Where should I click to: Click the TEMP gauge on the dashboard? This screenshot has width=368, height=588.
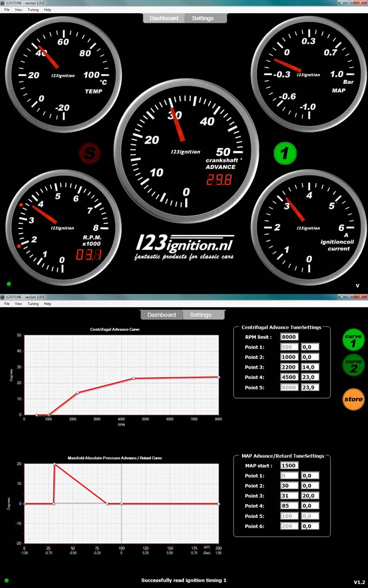click(63, 74)
